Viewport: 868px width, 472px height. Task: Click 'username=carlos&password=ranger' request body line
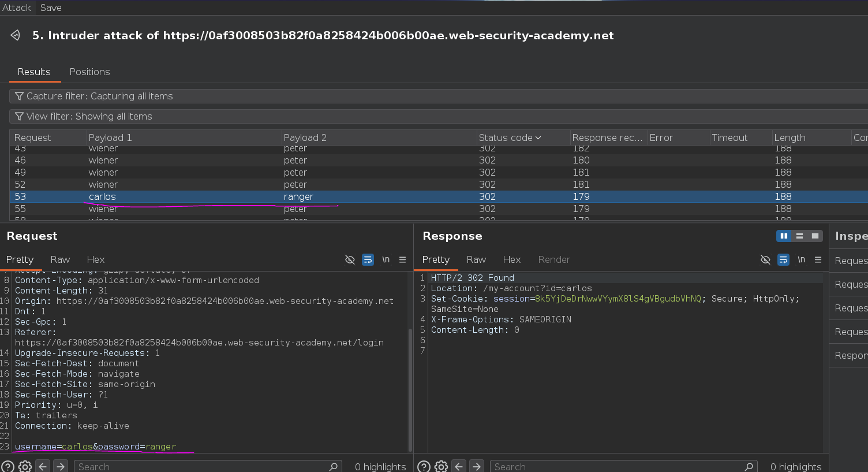(x=95, y=447)
